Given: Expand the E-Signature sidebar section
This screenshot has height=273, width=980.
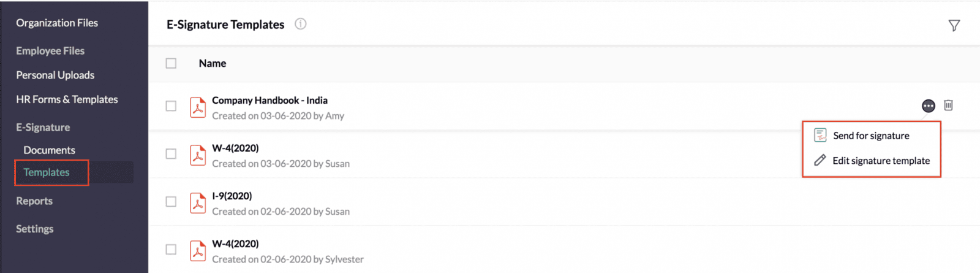Looking at the screenshot, I should 43,127.
